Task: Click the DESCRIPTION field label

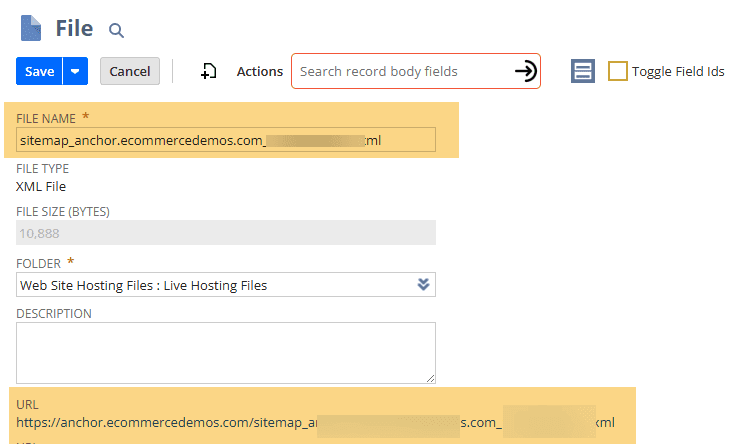Action: coord(54,314)
